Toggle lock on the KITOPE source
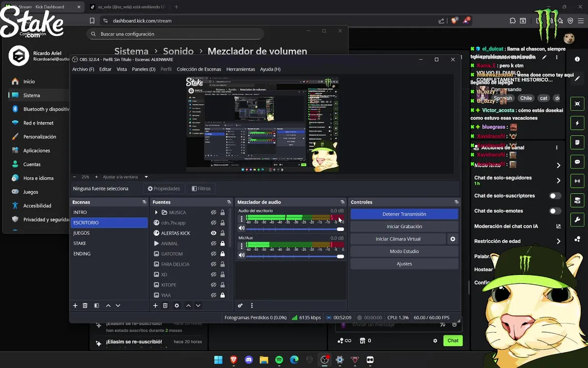588x368 pixels. 223,285
